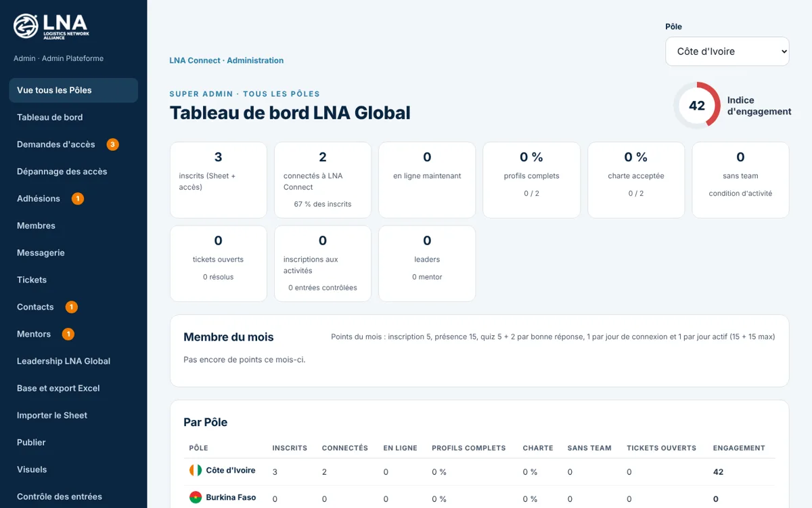Viewport: 812px width, 508px height.
Task: Click the notification badge next to Contacts
Action: click(71, 307)
